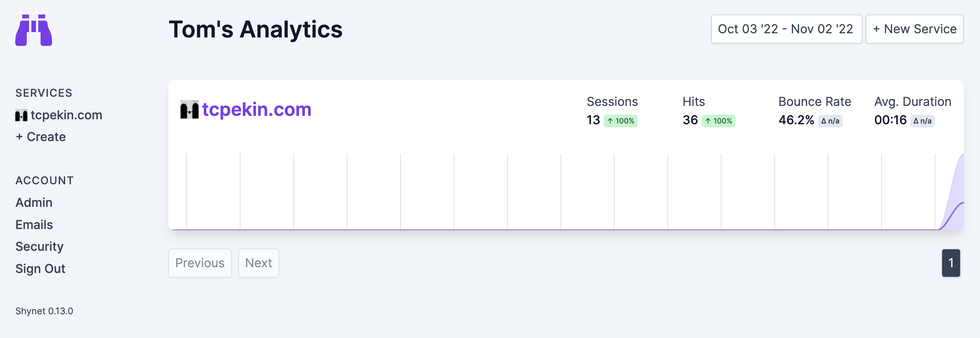
Task: Click the tcpekin.com favicon on service card
Action: pyautogui.click(x=189, y=110)
